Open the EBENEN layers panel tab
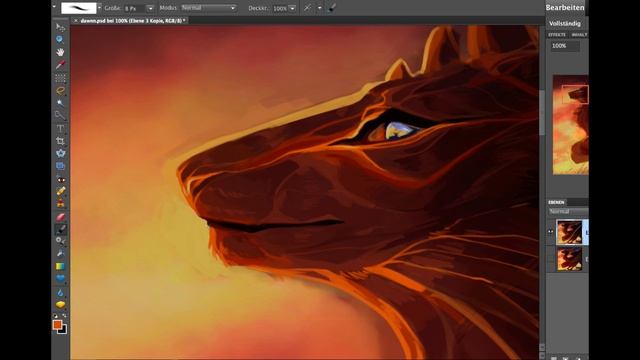640x360 pixels. (x=556, y=202)
